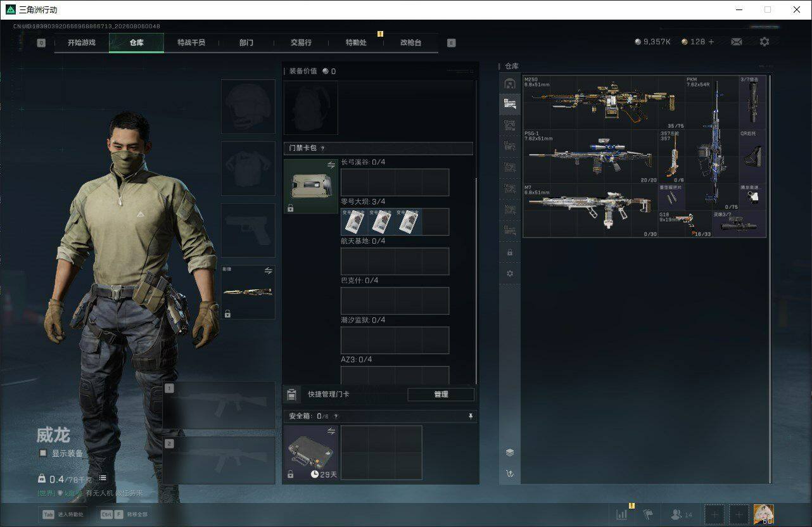Select the M250 machine gun in warehouse
The image size is (812, 527).
(x=604, y=103)
